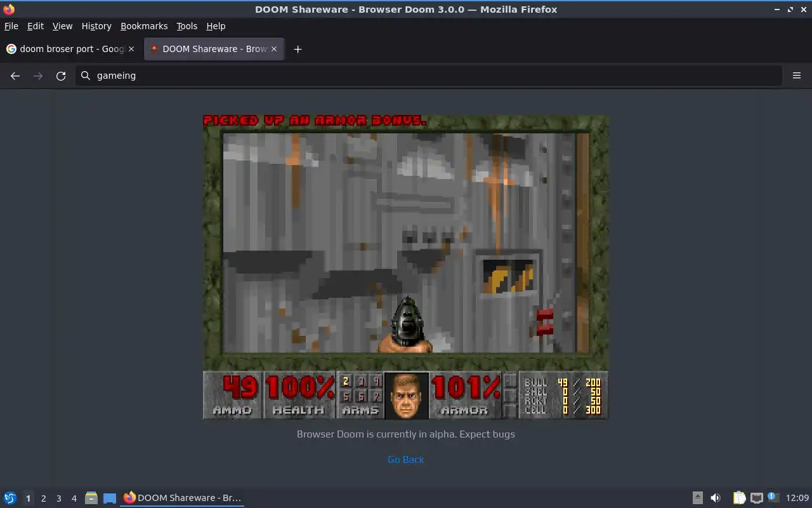Select the DOOM Shareware browser tab
The width and height of the screenshot is (812, 508).
point(214,49)
